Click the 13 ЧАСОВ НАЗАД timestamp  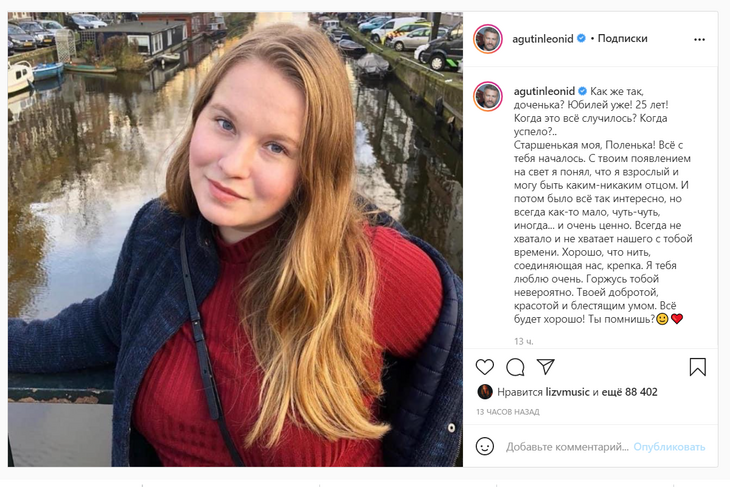(508, 412)
